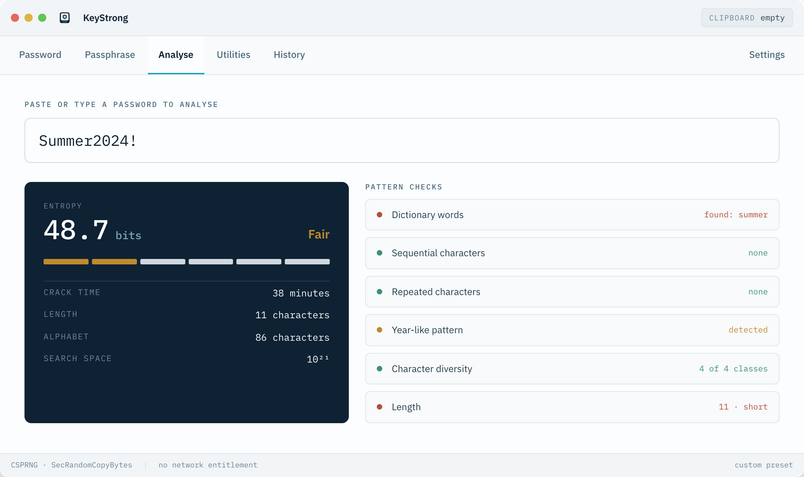
Task: Click the red dot beside Dictionary words
Action: point(379,215)
